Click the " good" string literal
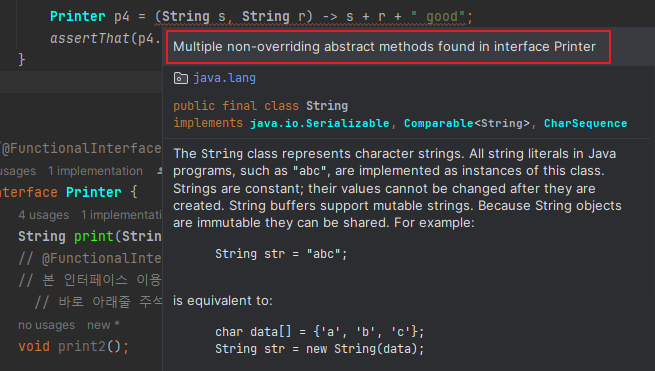The width and height of the screenshot is (655, 371). coord(438,17)
